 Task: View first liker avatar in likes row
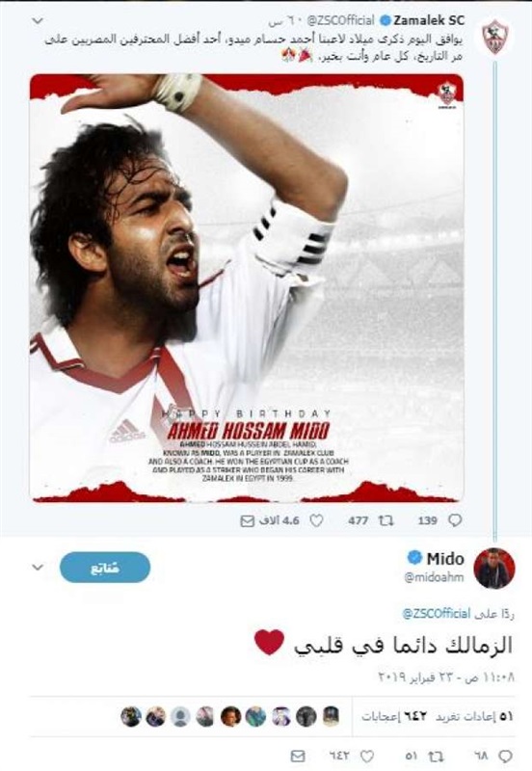(331, 717)
